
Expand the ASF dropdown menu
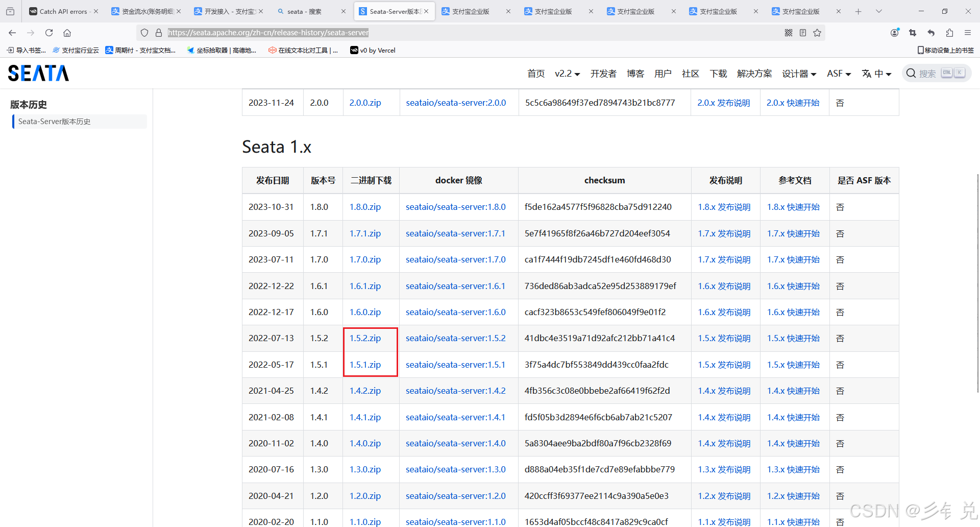tap(839, 74)
